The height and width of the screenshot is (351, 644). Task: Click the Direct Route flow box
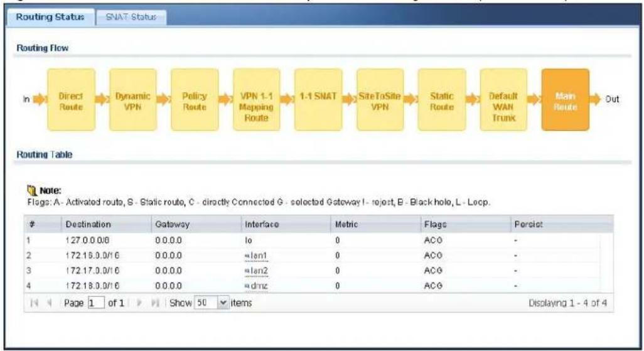(71, 100)
